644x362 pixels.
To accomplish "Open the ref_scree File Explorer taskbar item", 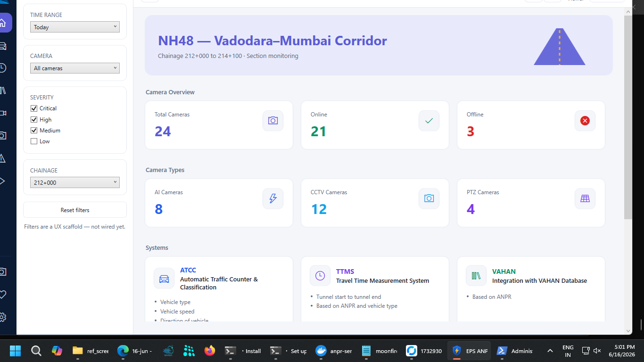I will [90, 351].
